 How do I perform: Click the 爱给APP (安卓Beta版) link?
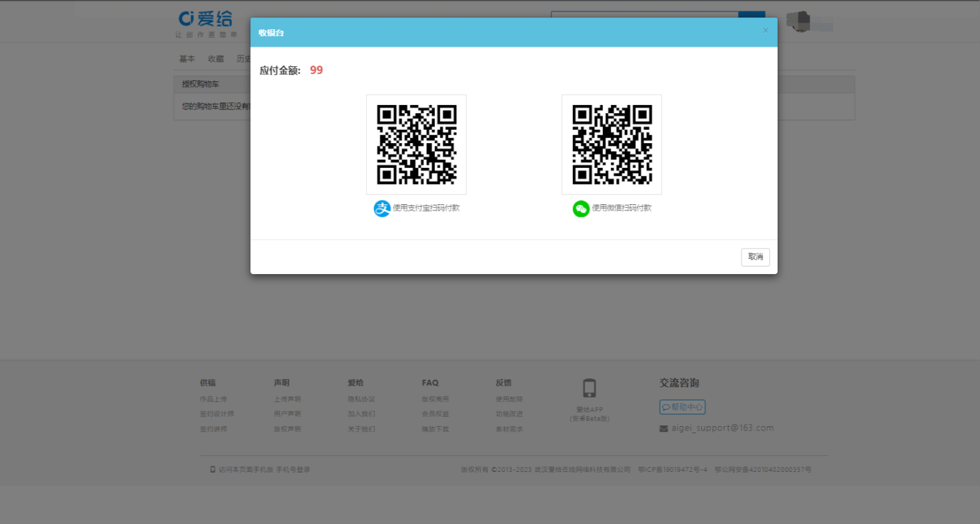(x=590, y=414)
